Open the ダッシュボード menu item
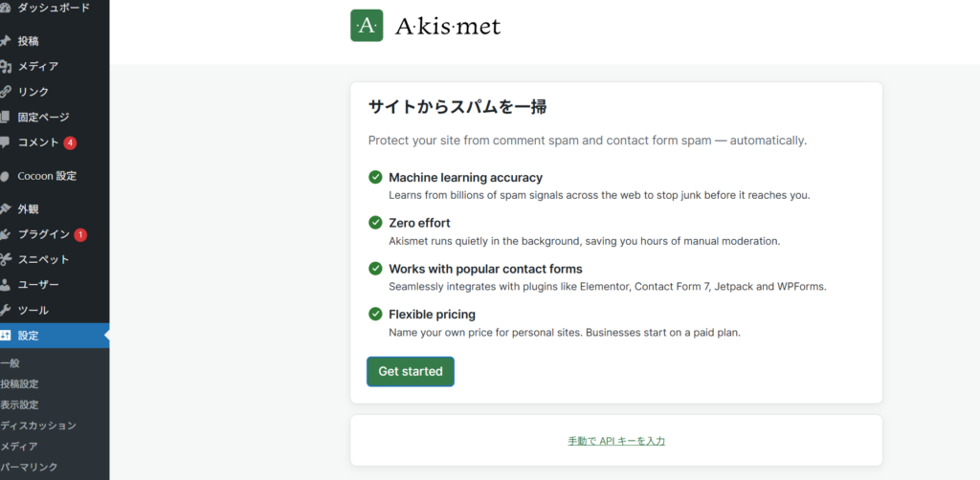980x480 pixels. [x=53, y=8]
